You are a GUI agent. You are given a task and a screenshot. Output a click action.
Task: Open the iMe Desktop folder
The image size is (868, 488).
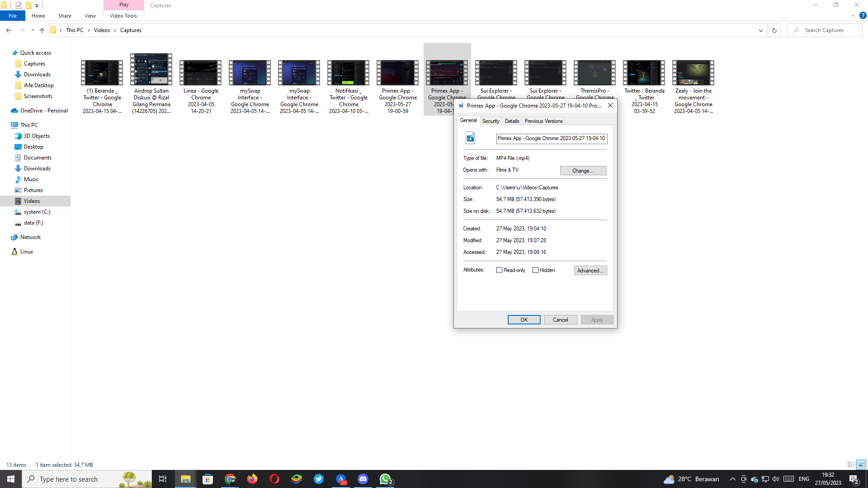point(38,85)
